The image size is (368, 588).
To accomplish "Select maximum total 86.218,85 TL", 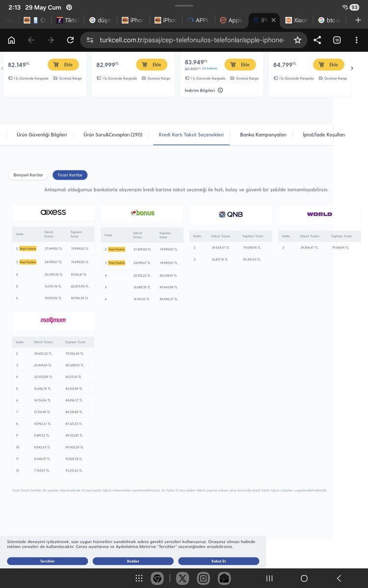I will pos(74,412).
